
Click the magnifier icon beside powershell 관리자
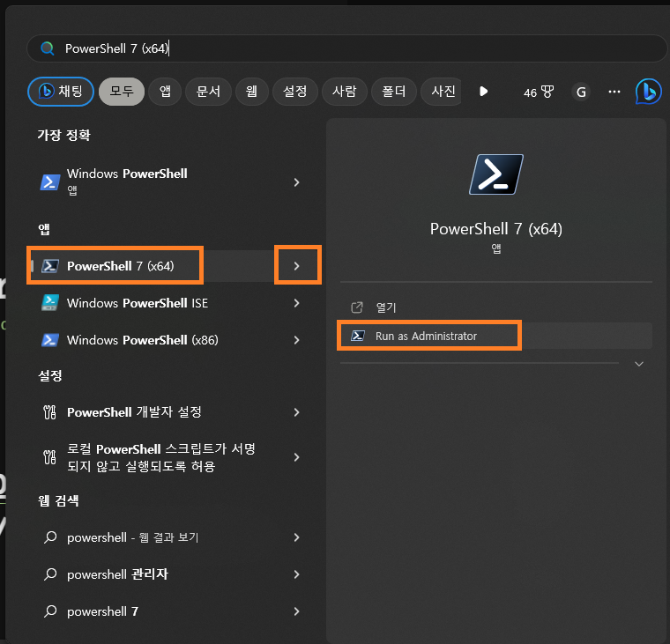(x=50, y=574)
